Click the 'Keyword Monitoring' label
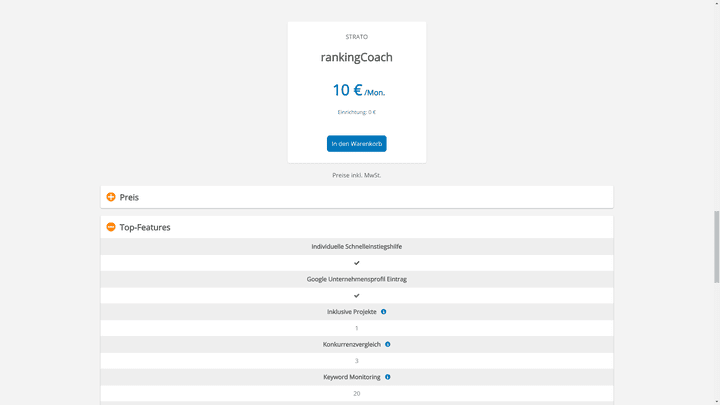The height and width of the screenshot is (405, 720). tap(351, 377)
